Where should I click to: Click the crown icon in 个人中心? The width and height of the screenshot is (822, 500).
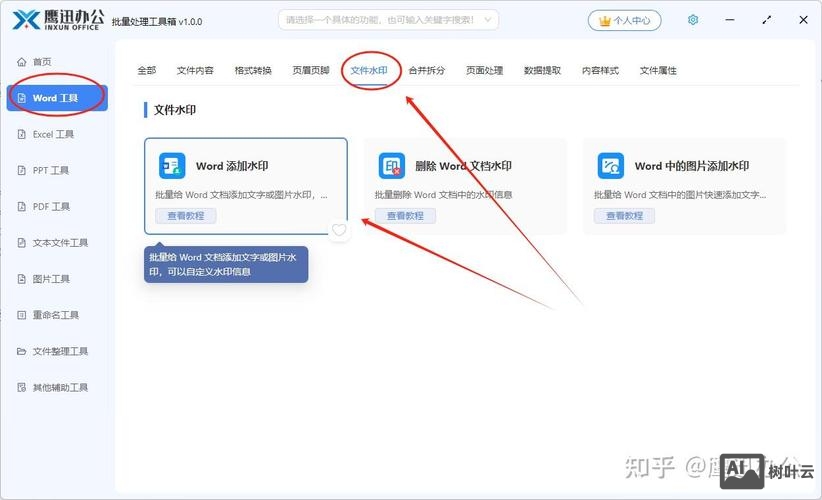click(x=604, y=20)
